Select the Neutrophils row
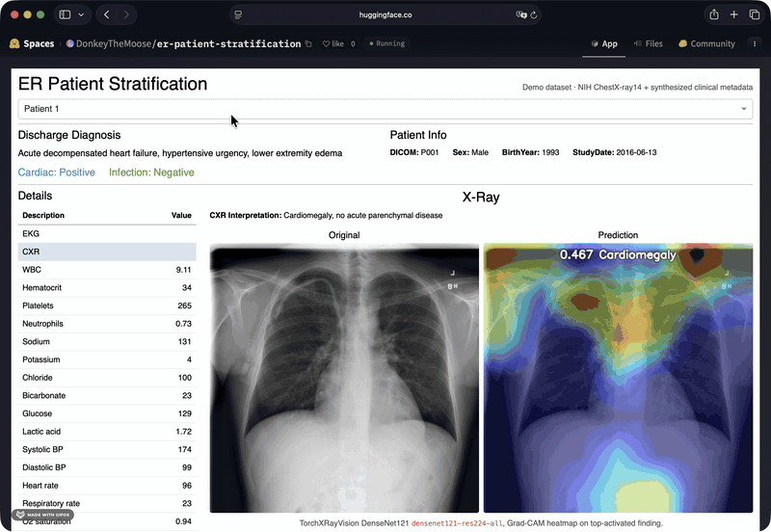 tap(107, 324)
